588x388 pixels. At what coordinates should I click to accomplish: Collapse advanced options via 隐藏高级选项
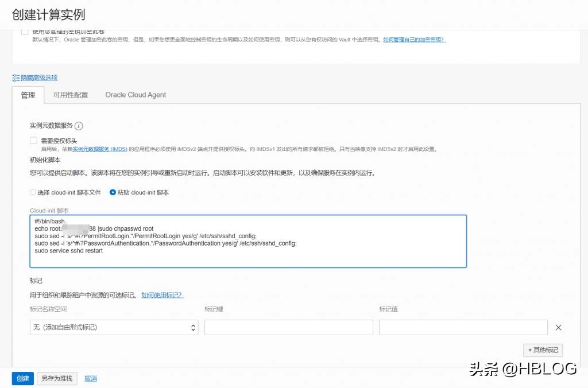[x=39, y=77]
